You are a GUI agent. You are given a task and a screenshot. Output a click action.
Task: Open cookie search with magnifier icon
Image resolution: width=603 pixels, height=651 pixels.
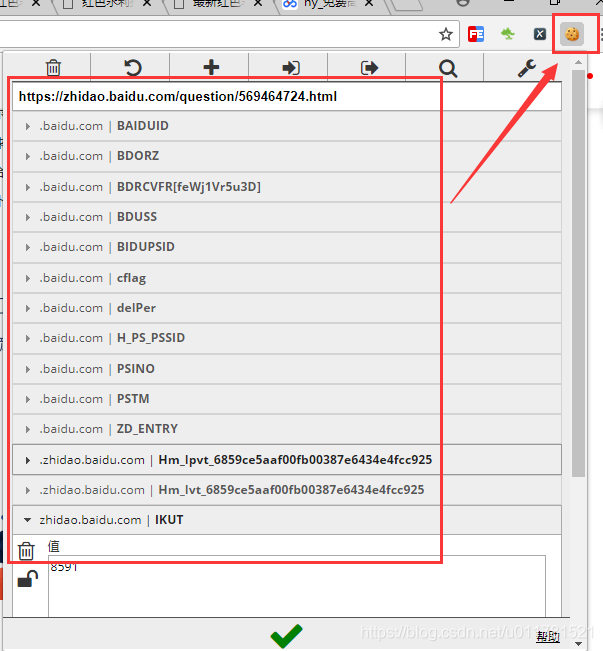pyautogui.click(x=448, y=69)
